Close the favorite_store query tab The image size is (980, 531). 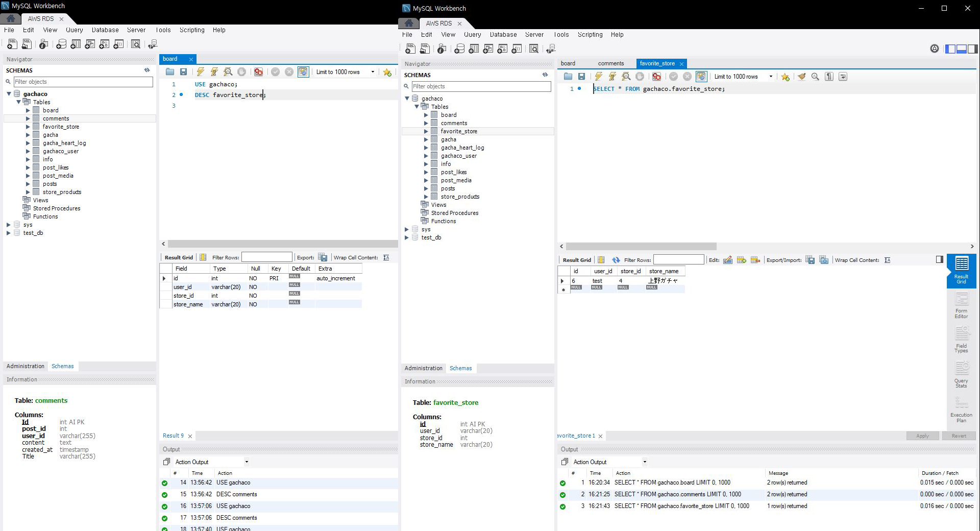click(681, 64)
